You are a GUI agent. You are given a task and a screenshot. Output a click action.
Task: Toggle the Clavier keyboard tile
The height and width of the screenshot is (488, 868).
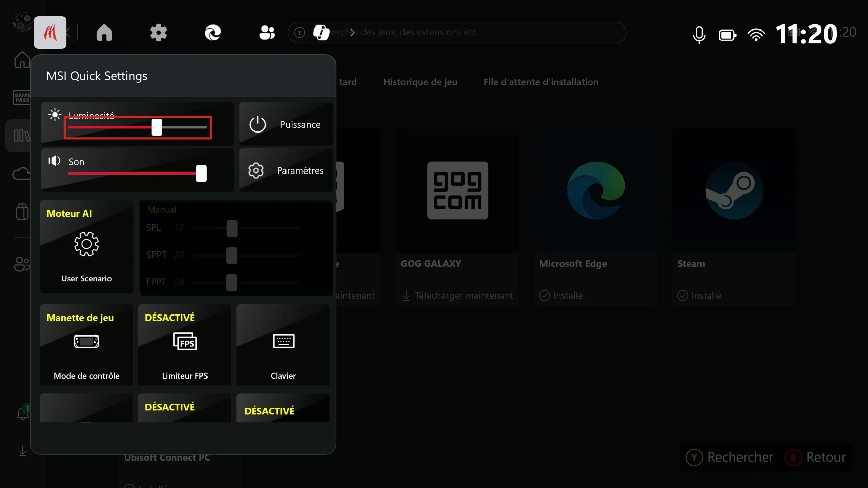click(283, 344)
